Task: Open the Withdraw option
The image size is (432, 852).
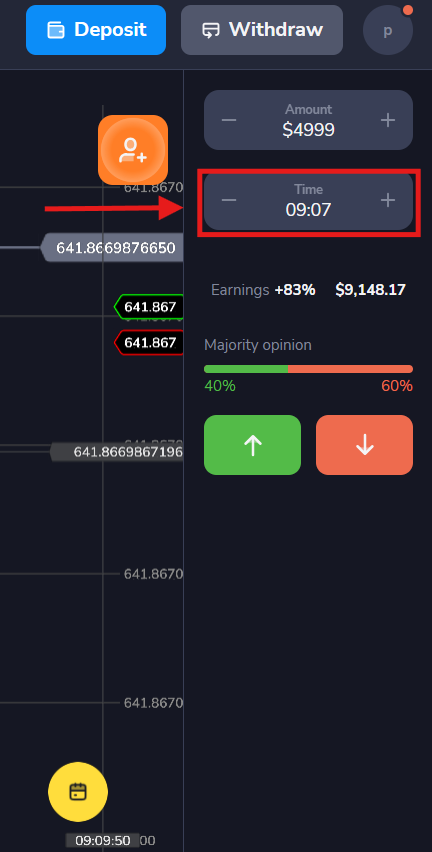Action: 262,30
